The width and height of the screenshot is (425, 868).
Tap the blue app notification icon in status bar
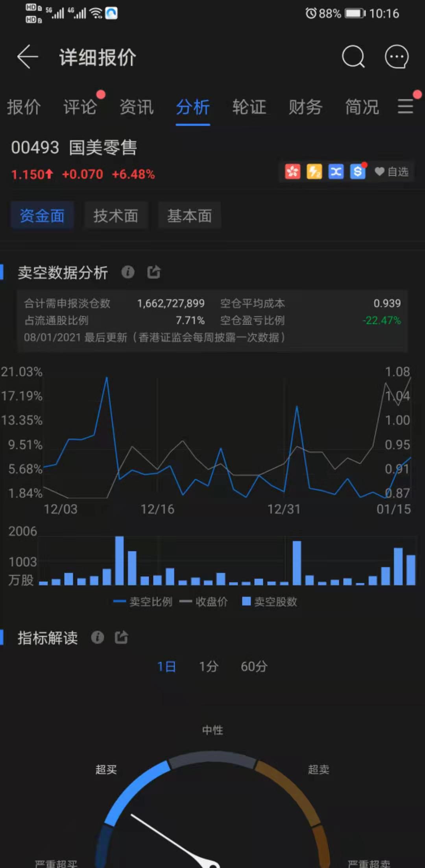pos(111,13)
